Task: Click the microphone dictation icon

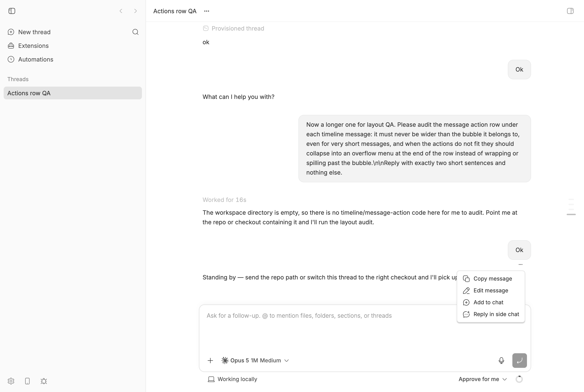Action: click(x=501, y=360)
